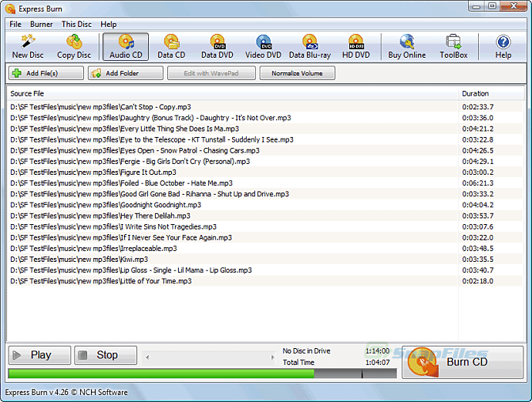Select the "Little of Your Time.mp3" row

[x=265, y=281]
